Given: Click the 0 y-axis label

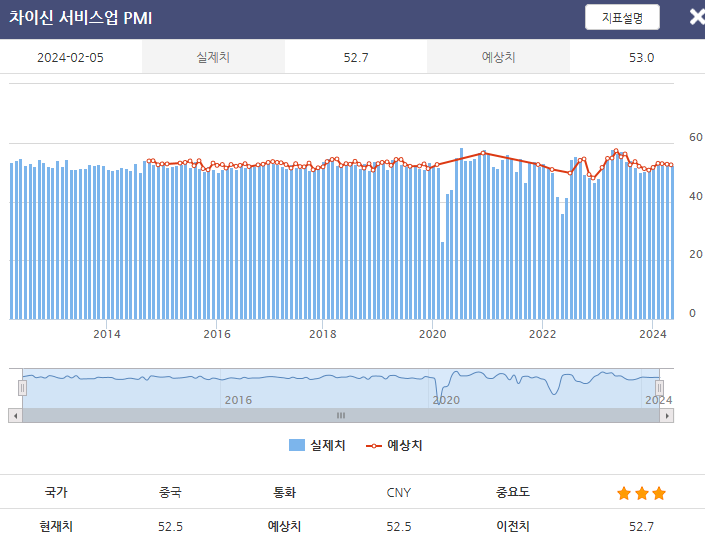Looking at the screenshot, I should pyautogui.click(x=692, y=313).
